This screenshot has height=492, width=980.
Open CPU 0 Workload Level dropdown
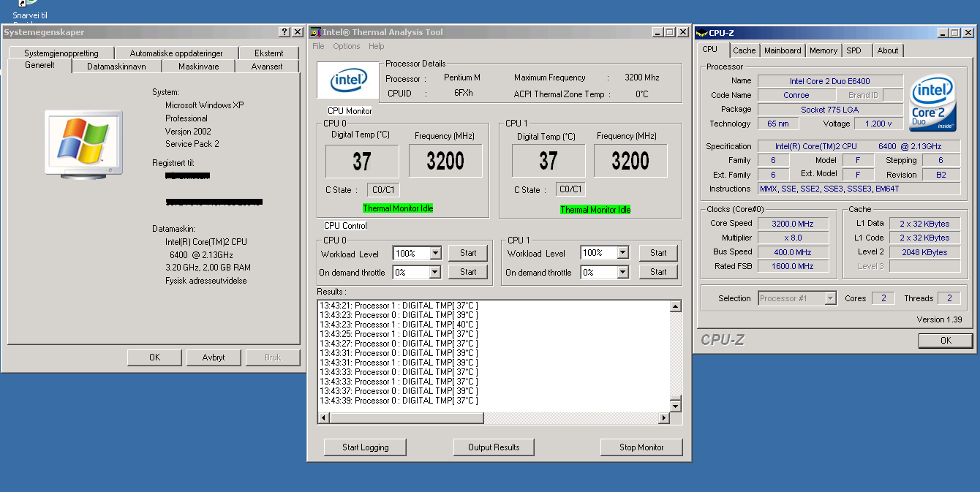[435, 253]
